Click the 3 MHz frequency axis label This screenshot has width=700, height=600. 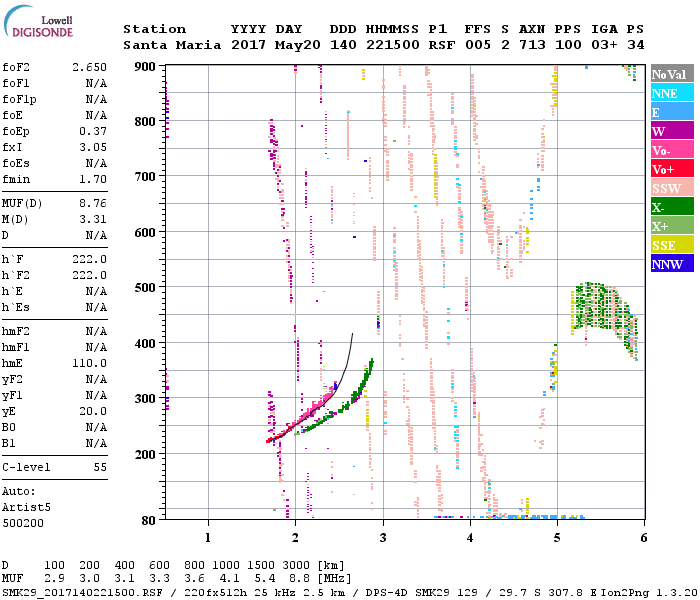click(x=383, y=538)
